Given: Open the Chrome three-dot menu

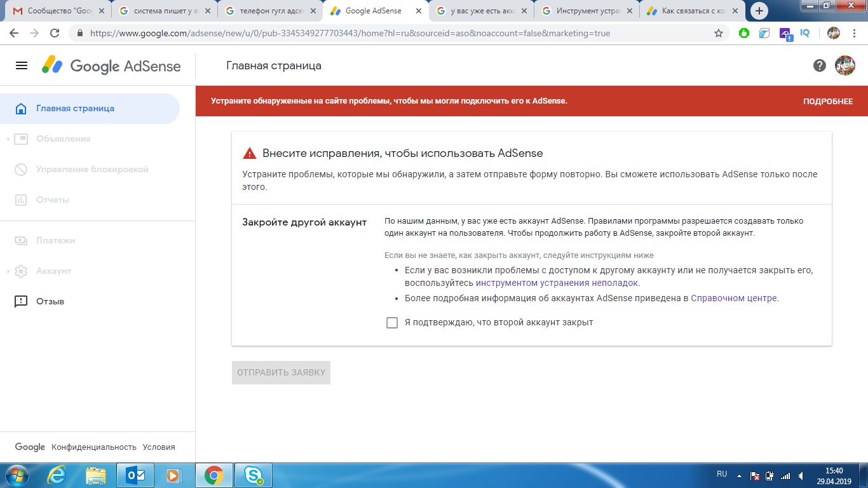Looking at the screenshot, I should (854, 33).
